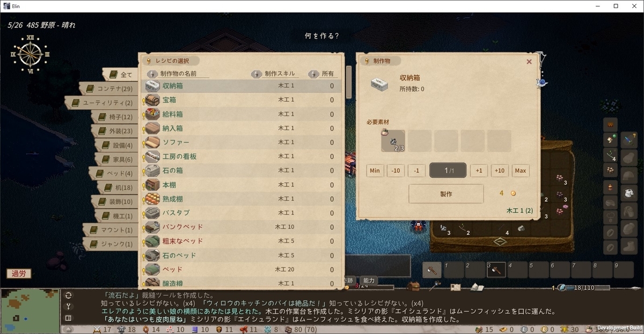Image resolution: width=644 pixels, height=334 pixels.
Task: Sort by 所有 column header
Action: click(323, 74)
